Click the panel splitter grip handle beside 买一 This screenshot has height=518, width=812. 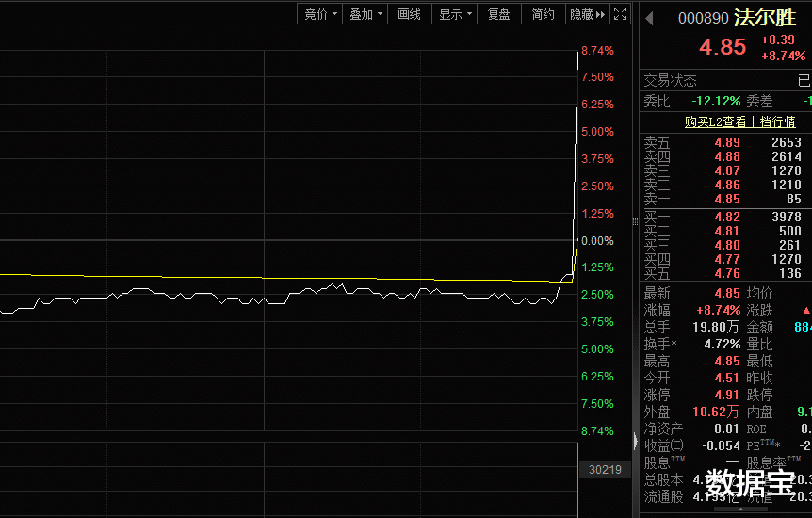(x=636, y=221)
